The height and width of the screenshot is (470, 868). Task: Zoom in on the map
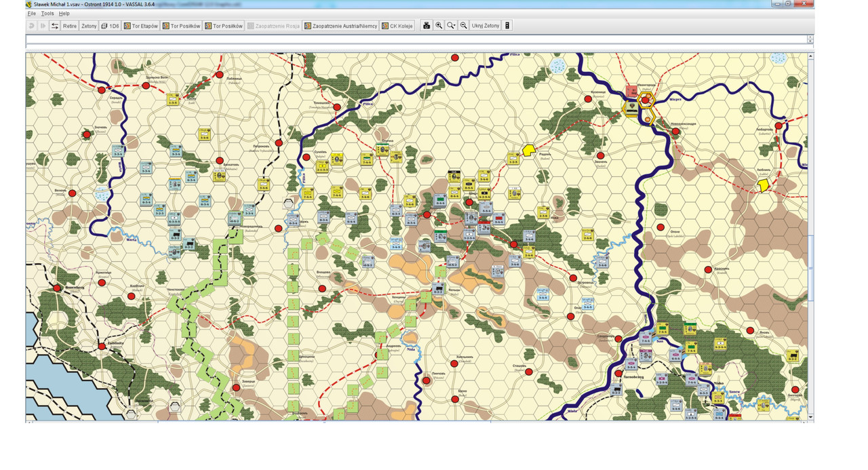(439, 26)
